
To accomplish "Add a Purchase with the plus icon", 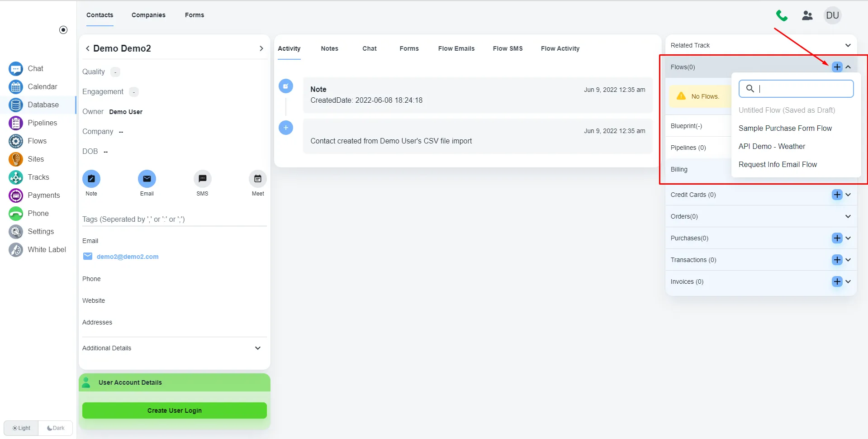I will pyautogui.click(x=837, y=238).
